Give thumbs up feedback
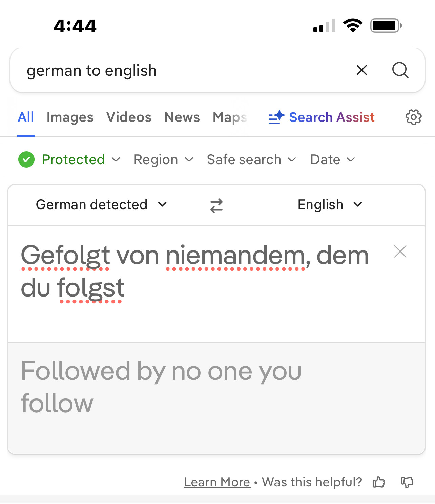 pos(379,482)
